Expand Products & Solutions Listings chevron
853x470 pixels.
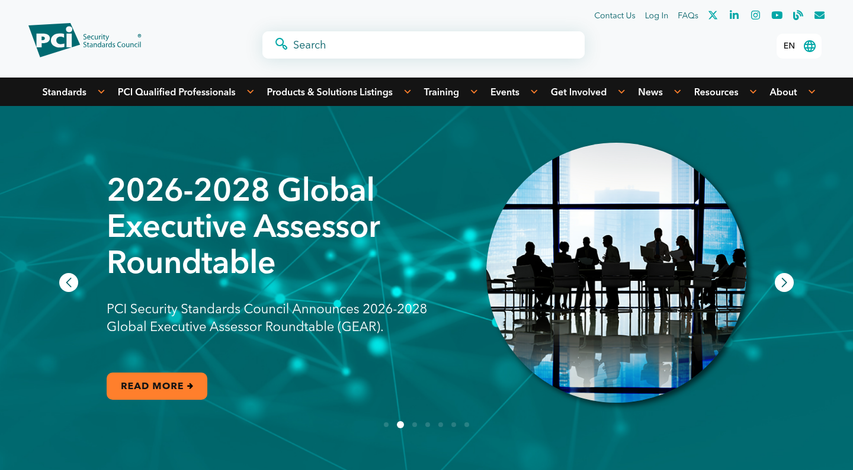407,92
